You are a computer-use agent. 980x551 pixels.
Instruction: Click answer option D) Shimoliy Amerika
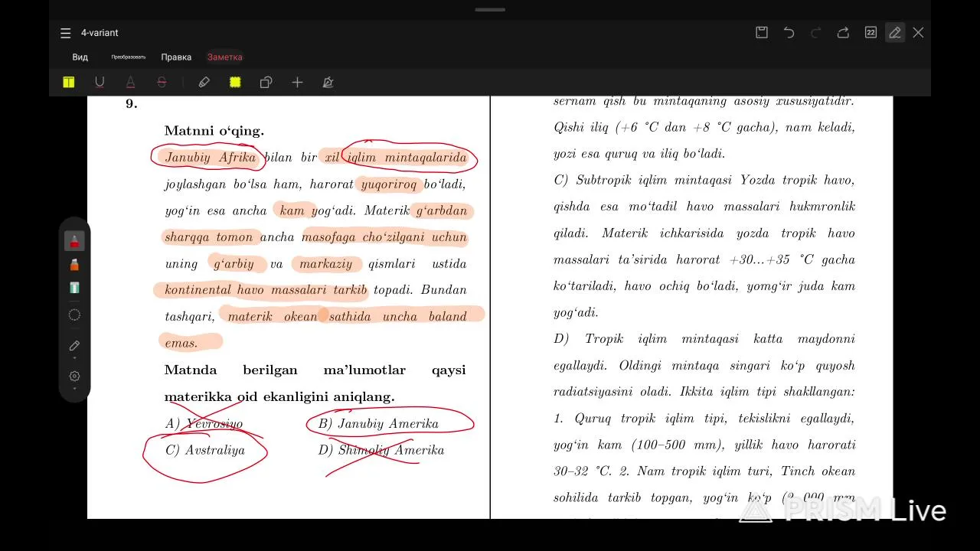tap(381, 450)
